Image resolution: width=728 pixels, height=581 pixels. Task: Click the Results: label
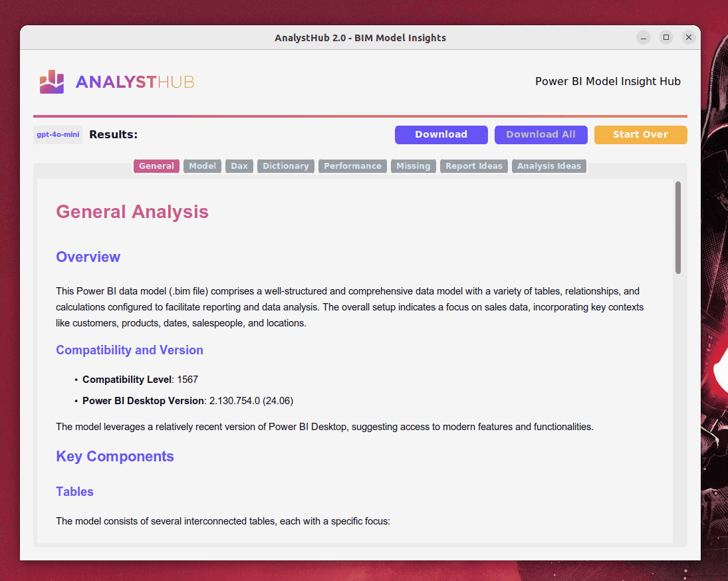point(113,134)
